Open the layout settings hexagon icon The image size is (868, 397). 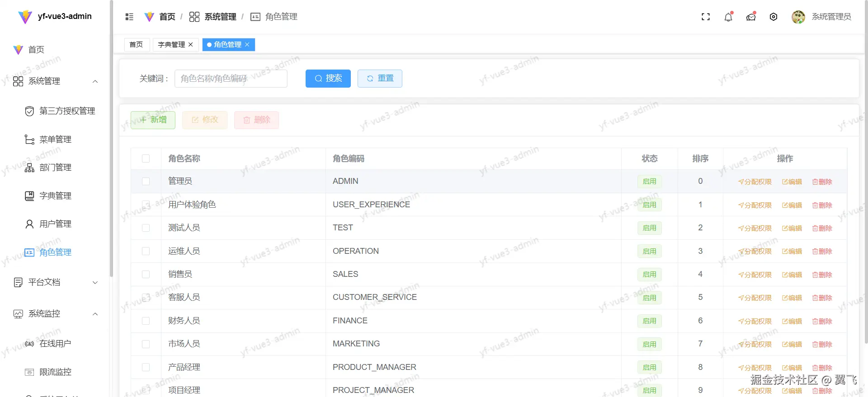click(x=774, y=17)
